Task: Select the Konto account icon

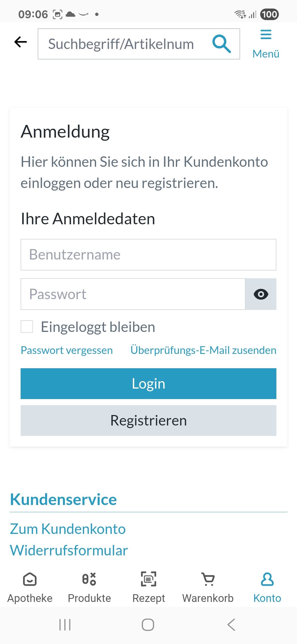Action: click(x=267, y=580)
